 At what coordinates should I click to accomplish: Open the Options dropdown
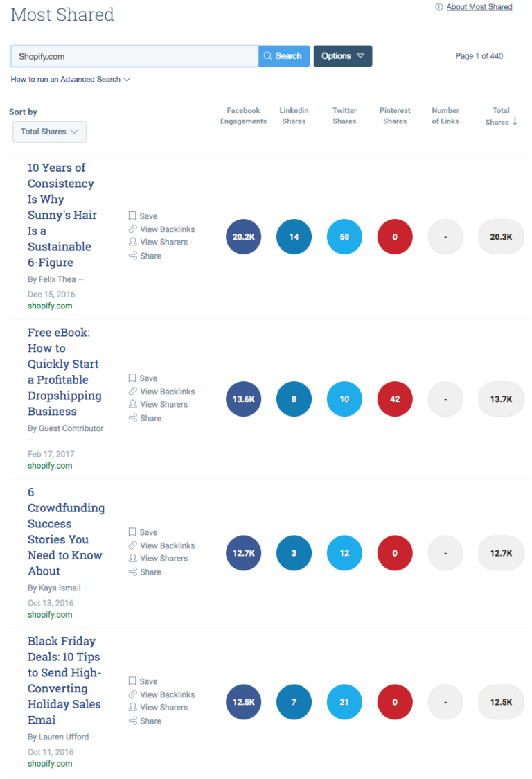pos(342,56)
